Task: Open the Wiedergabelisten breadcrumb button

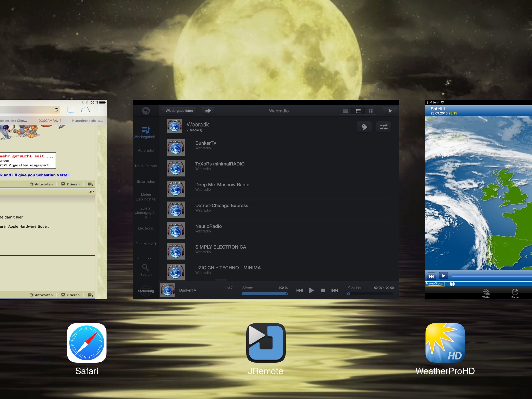Action: [x=179, y=111]
